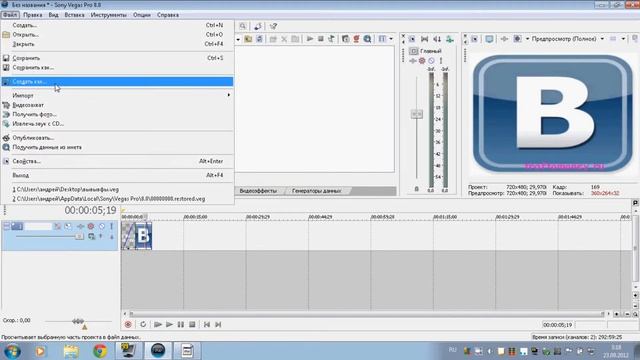Click the Stop button in transport

(x=192, y=324)
